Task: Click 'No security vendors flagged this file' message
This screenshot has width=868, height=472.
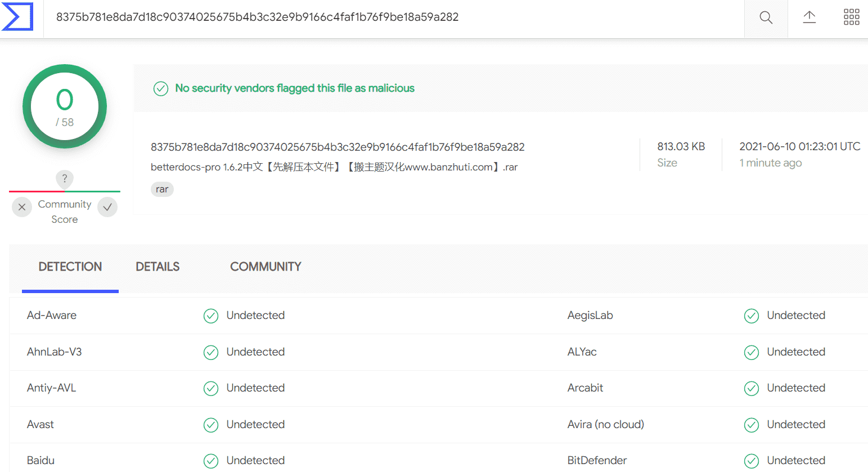Action: click(295, 88)
